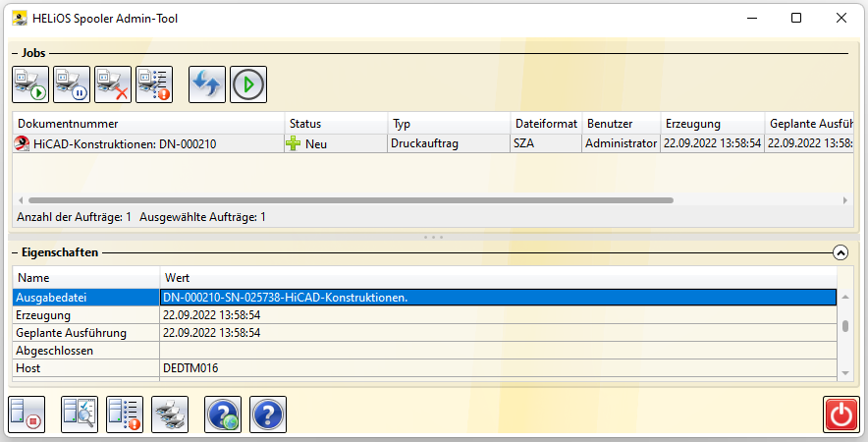This screenshot has height=442, width=868.
Task: Close the Spooler Admin-Tool window
Action: (841, 19)
